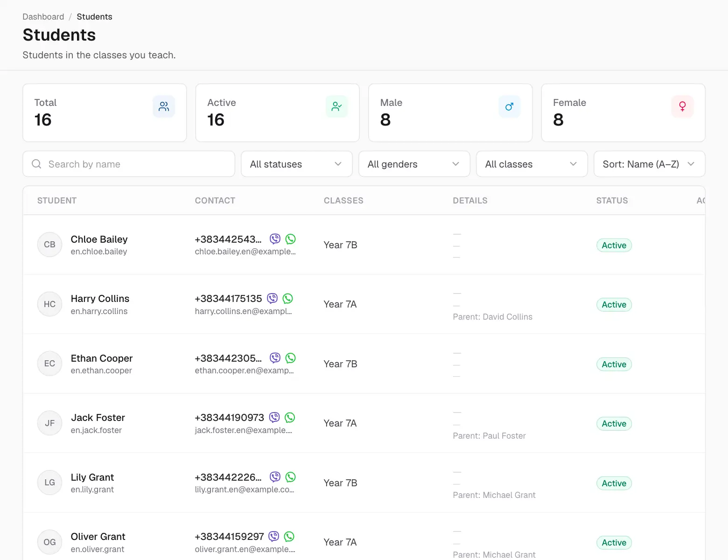Go to the Dashboard breadcrumb

pyautogui.click(x=43, y=17)
